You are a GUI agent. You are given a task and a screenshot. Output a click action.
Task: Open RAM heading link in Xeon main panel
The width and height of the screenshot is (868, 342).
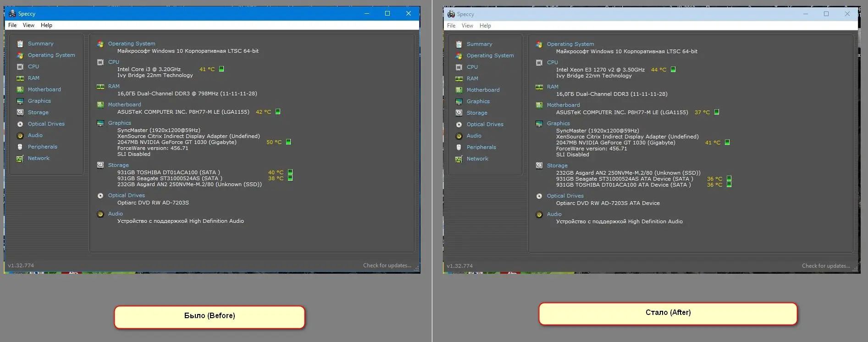[x=553, y=87]
